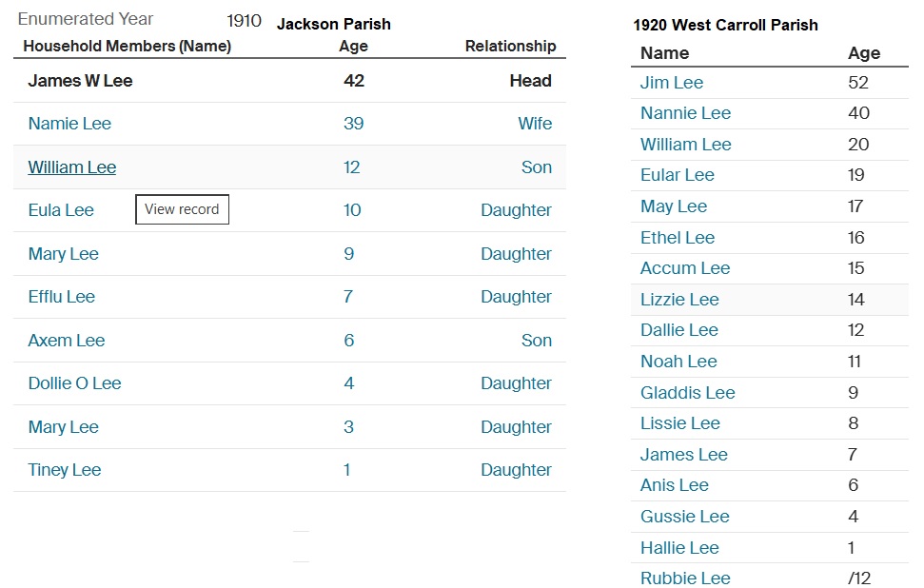Select Eular Lee from the 1920 list
Screen dimensions: 924x588
677,175
